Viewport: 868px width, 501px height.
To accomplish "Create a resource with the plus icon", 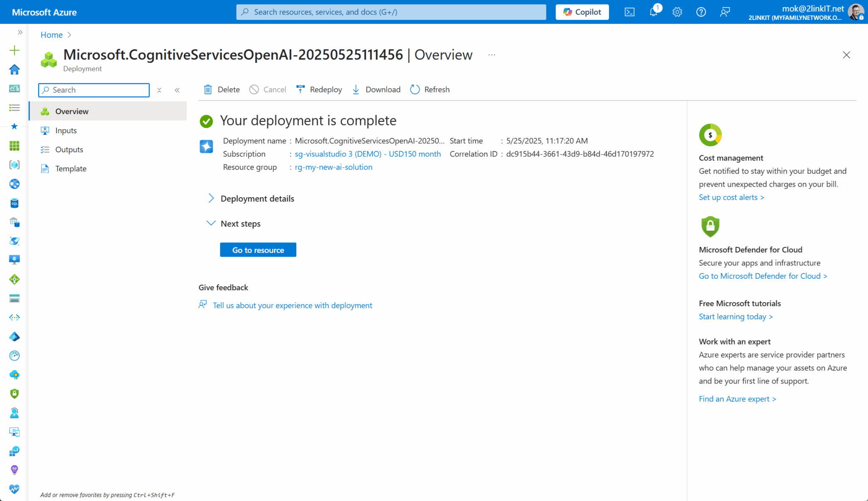I will coord(14,50).
